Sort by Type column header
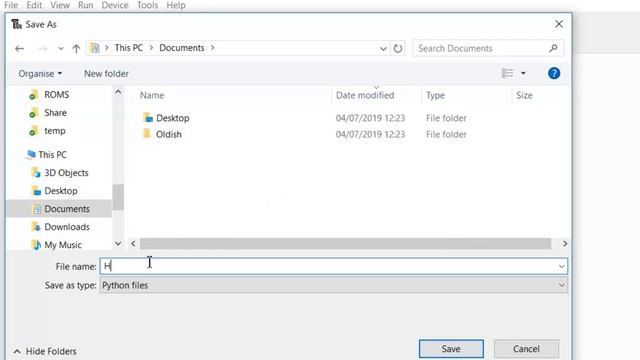Viewport: 640px width, 360px height. pos(435,95)
